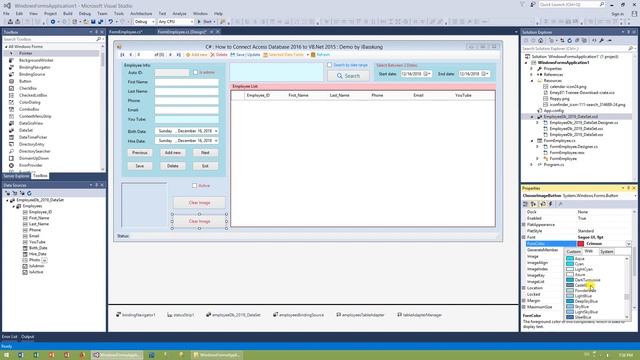Select employeesTableAdapter in component tray
The image size is (640, 360).
[360, 315]
